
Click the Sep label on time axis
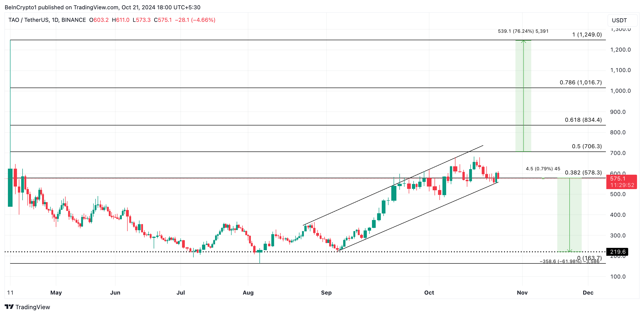point(326,292)
